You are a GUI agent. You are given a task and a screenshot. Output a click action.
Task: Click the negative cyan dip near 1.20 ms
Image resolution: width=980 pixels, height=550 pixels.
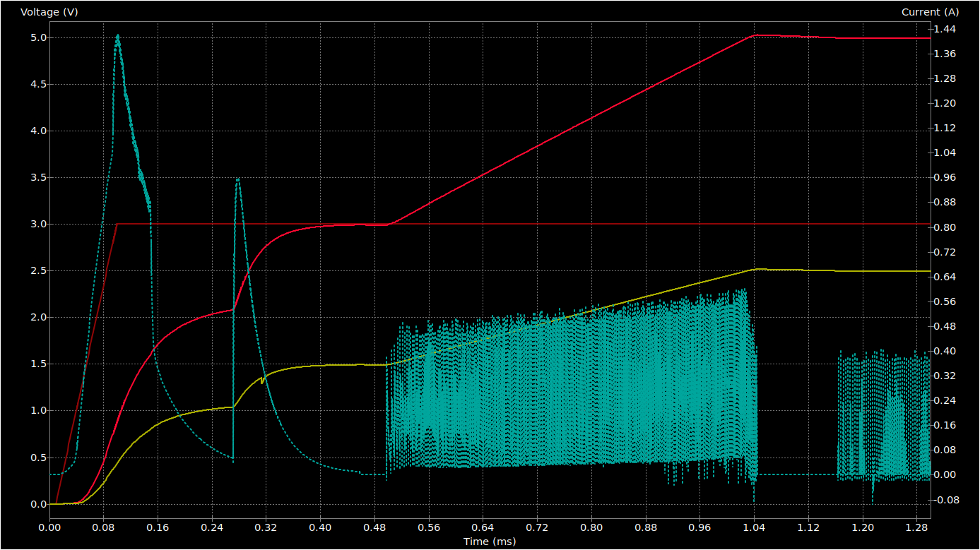[x=873, y=500]
